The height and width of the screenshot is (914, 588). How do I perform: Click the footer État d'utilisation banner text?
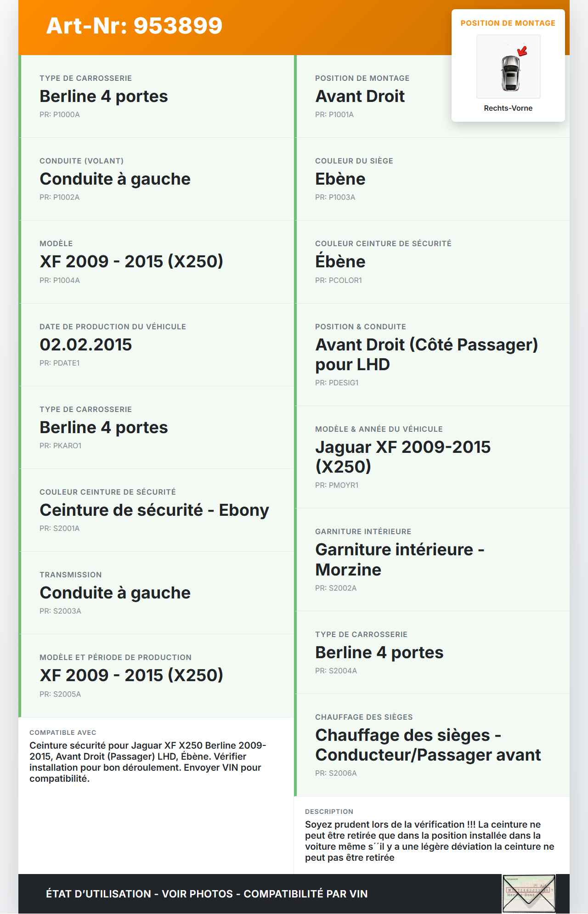(x=207, y=894)
